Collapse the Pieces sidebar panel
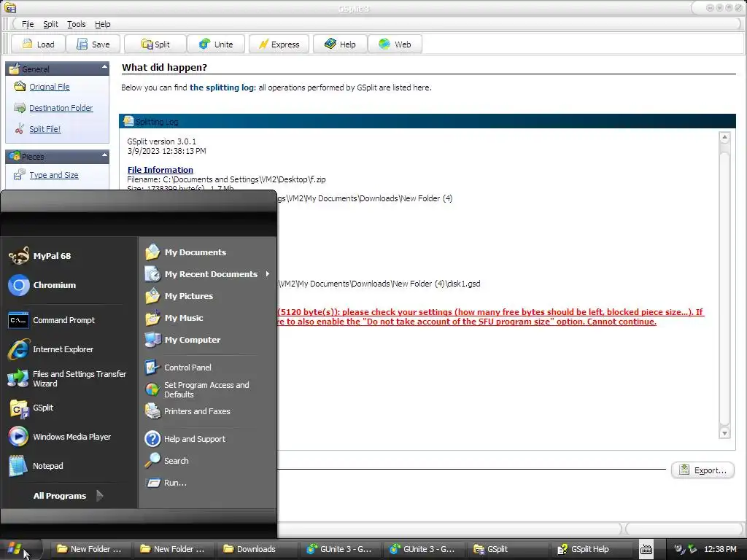Viewport: 747px width, 560px height. [104, 155]
